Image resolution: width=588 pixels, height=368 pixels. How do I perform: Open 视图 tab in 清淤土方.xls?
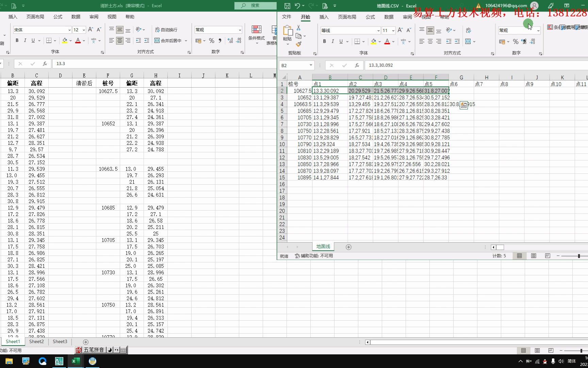[112, 17]
